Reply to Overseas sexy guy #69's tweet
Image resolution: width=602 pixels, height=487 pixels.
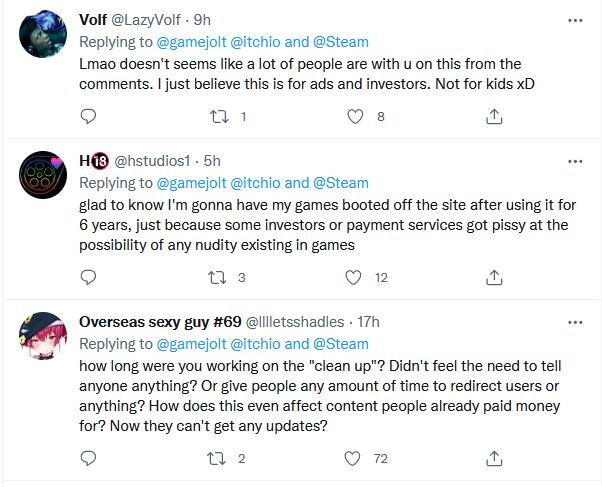coord(88,458)
